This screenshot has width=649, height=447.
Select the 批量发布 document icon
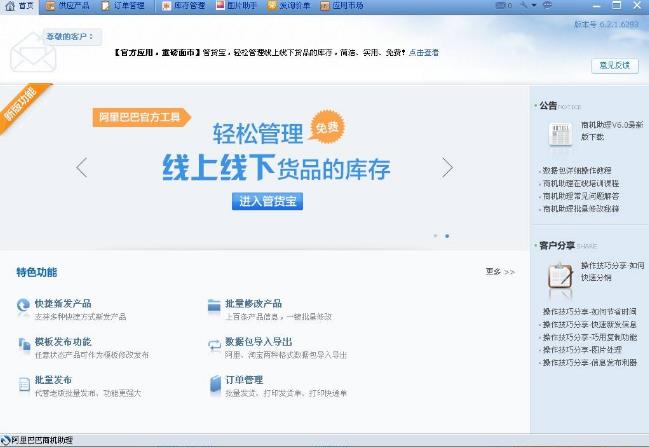23,382
